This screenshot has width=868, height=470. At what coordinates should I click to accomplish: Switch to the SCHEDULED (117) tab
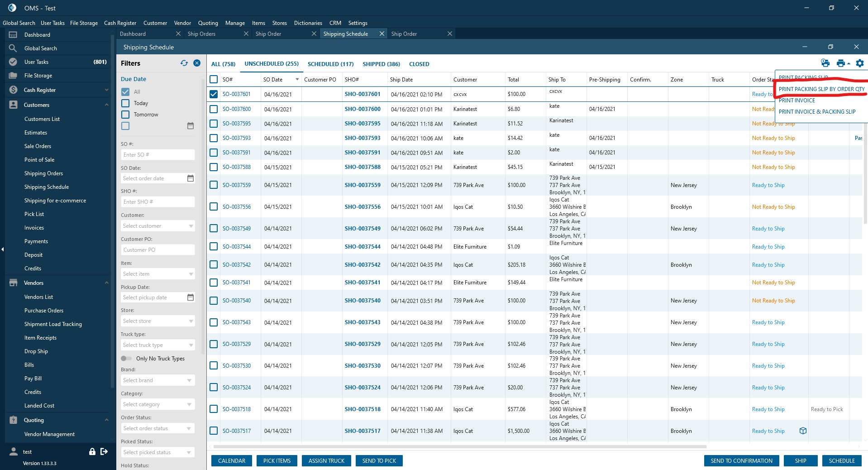tap(330, 64)
